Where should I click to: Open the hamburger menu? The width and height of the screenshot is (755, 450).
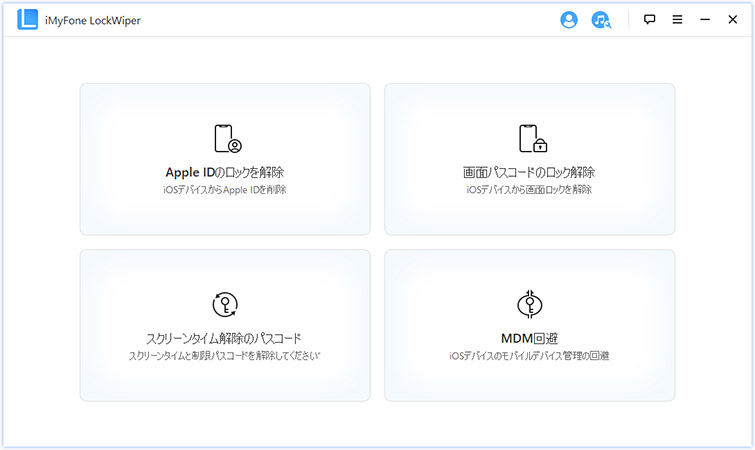tap(677, 19)
